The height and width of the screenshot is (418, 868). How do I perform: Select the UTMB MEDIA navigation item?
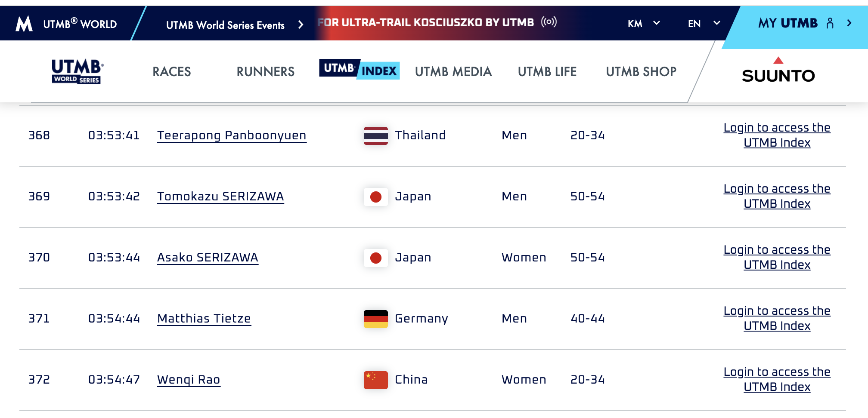coord(453,72)
